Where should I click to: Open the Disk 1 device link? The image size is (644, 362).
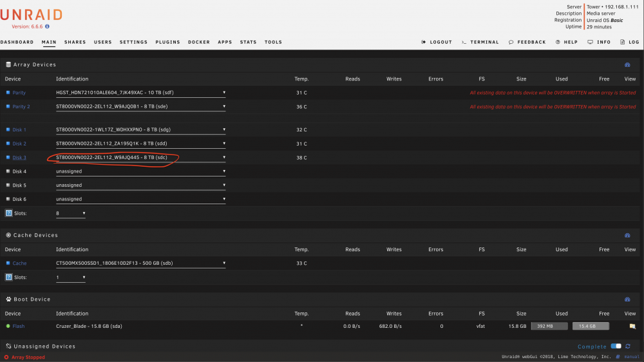tap(19, 130)
